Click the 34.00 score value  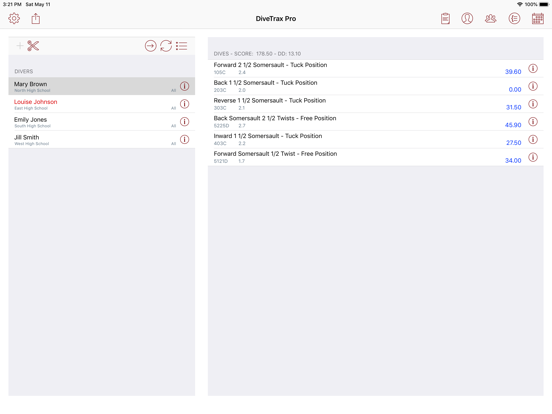(x=513, y=161)
